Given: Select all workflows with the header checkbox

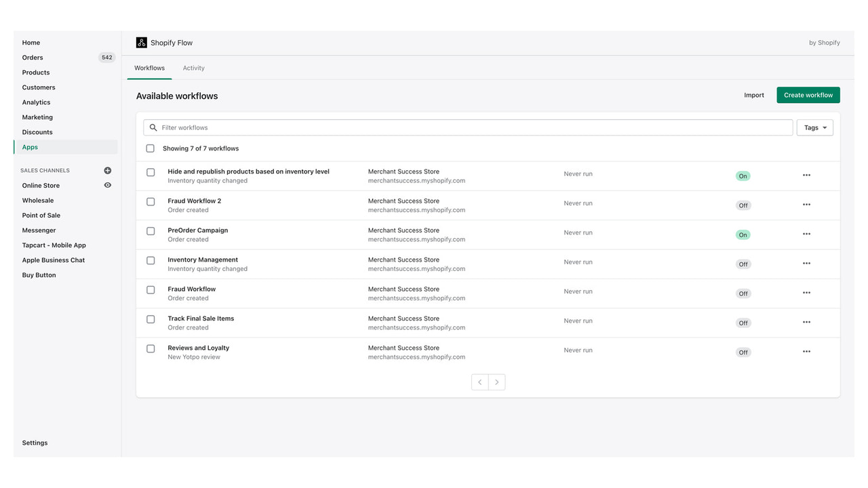Looking at the screenshot, I should pyautogui.click(x=151, y=148).
